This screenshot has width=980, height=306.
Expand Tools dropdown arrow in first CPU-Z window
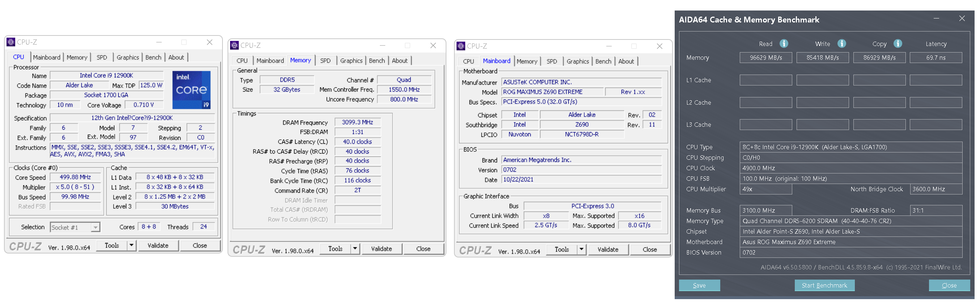coord(131,246)
